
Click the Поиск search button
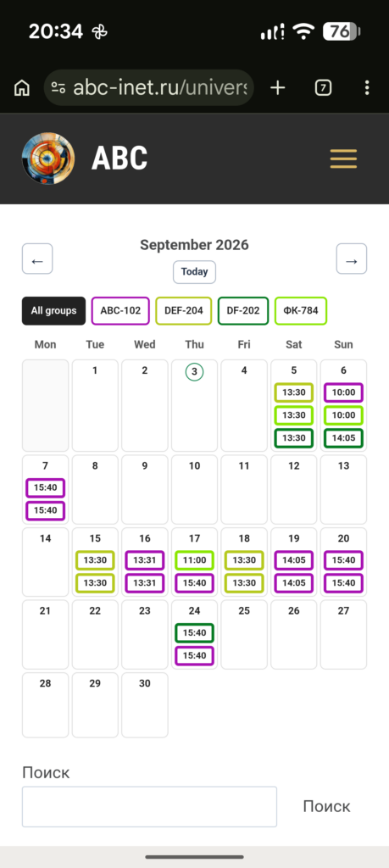coord(326,807)
